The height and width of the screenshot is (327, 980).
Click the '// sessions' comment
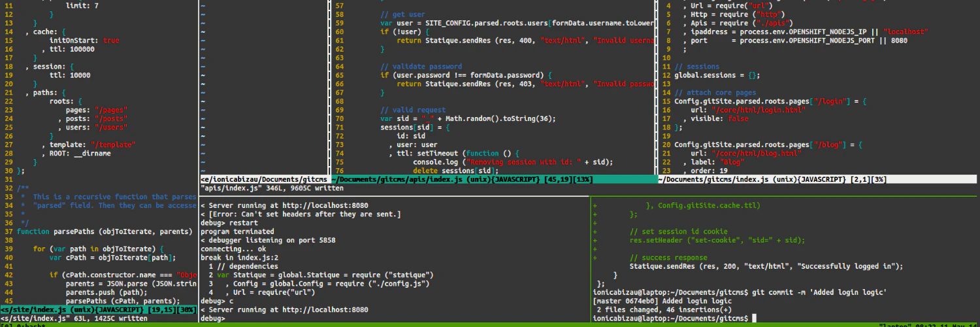coord(697,67)
